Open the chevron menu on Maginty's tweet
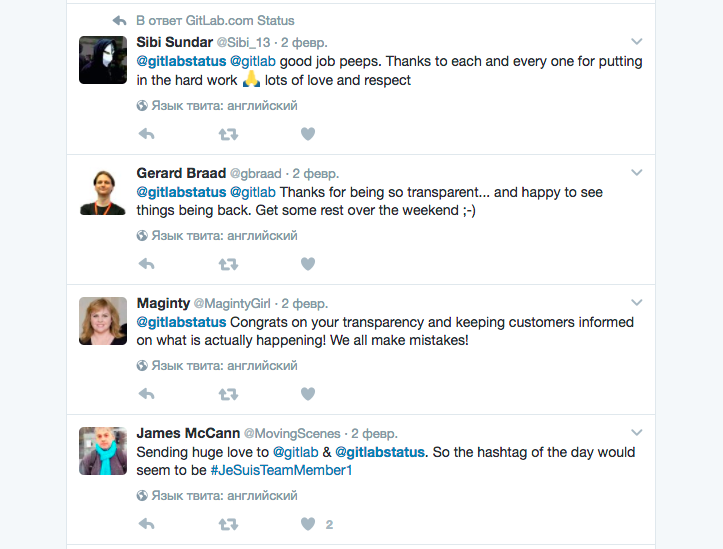The height and width of the screenshot is (549, 723). point(637,302)
